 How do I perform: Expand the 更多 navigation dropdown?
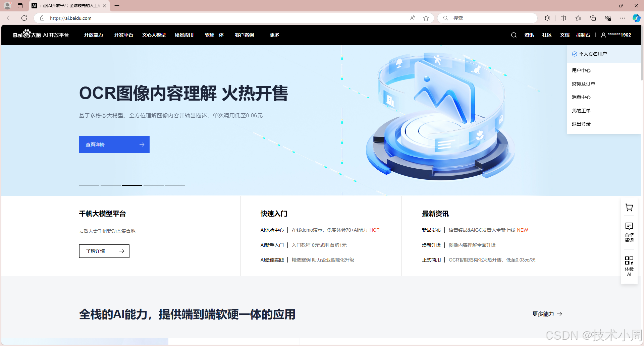pos(275,35)
